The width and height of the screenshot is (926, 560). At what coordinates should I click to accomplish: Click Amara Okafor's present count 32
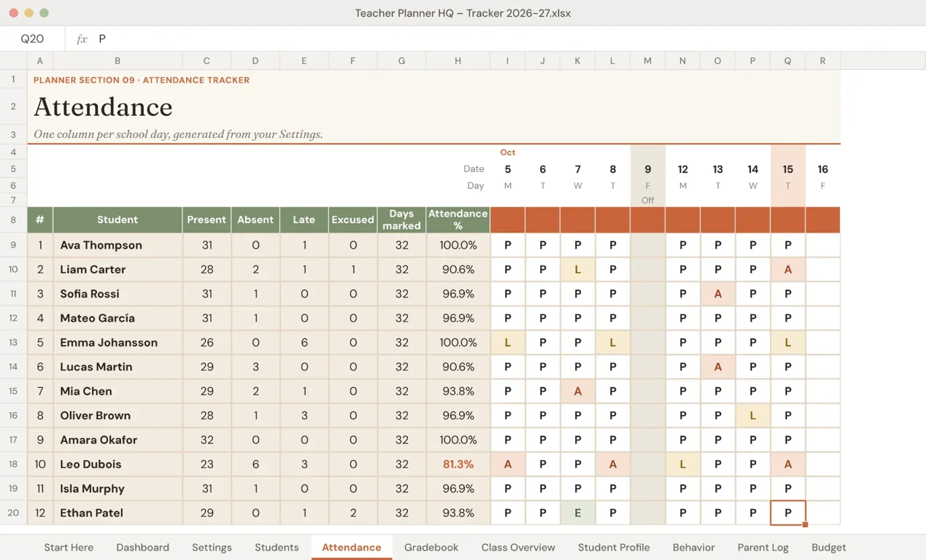[x=207, y=440]
